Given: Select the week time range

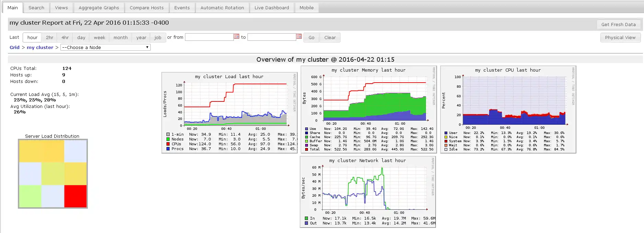Looking at the screenshot, I should tap(100, 37).
